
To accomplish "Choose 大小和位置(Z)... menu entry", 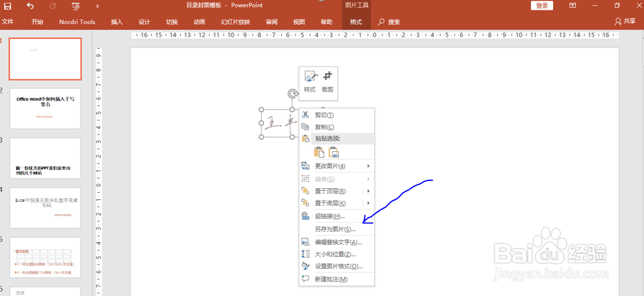I will pyautogui.click(x=337, y=254).
